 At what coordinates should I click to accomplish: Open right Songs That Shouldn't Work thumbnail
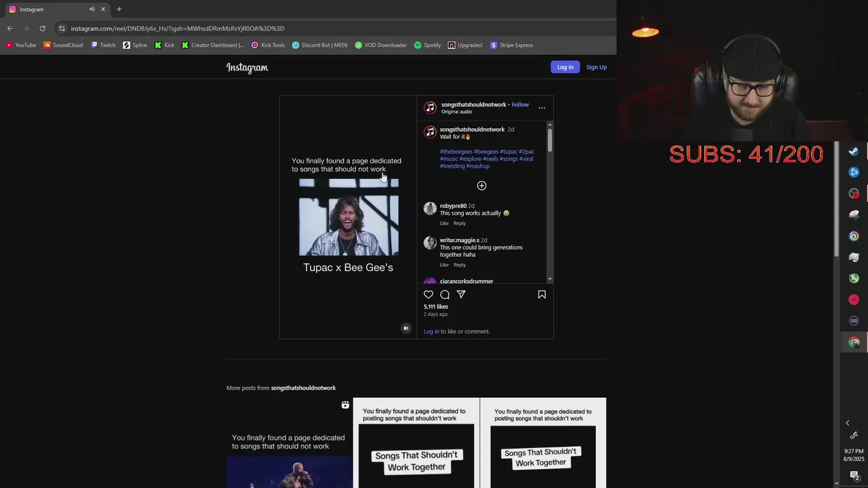click(x=543, y=443)
